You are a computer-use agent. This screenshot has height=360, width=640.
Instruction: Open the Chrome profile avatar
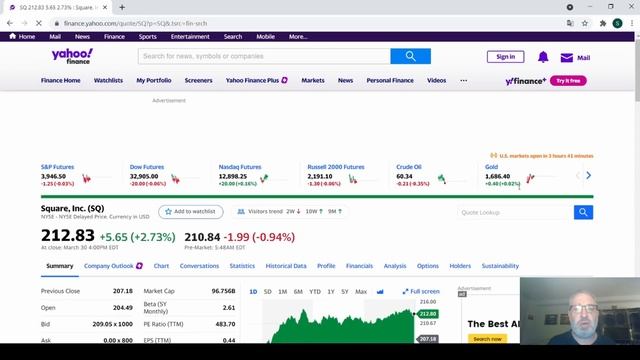click(618, 23)
